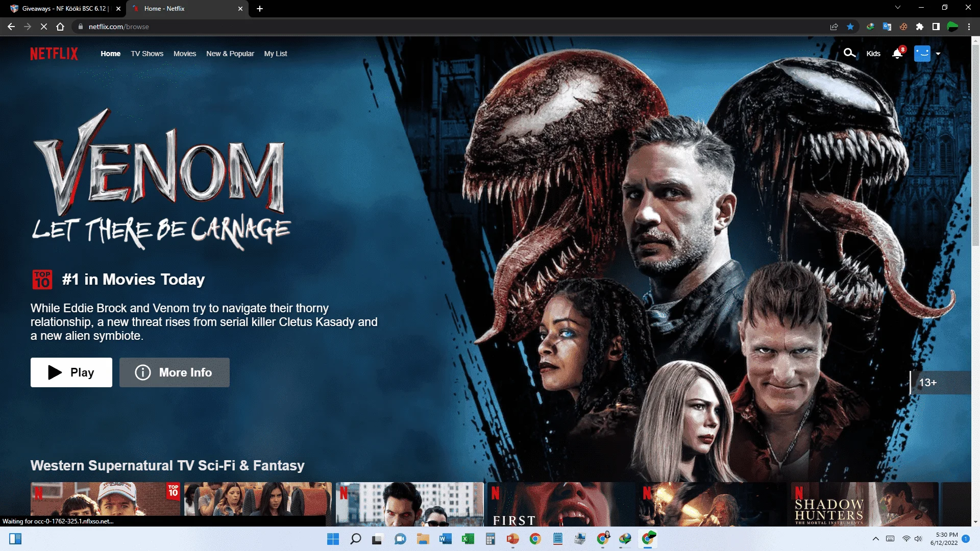Click the address bar URL
Viewport: 980px width, 551px height.
pos(119,27)
